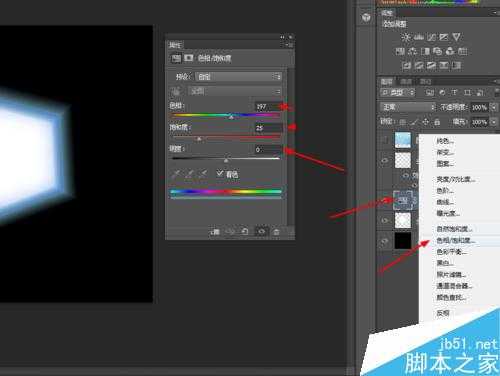Lock image pixels with the brush icon
This screenshot has width=500, height=376.
[x=414, y=122]
